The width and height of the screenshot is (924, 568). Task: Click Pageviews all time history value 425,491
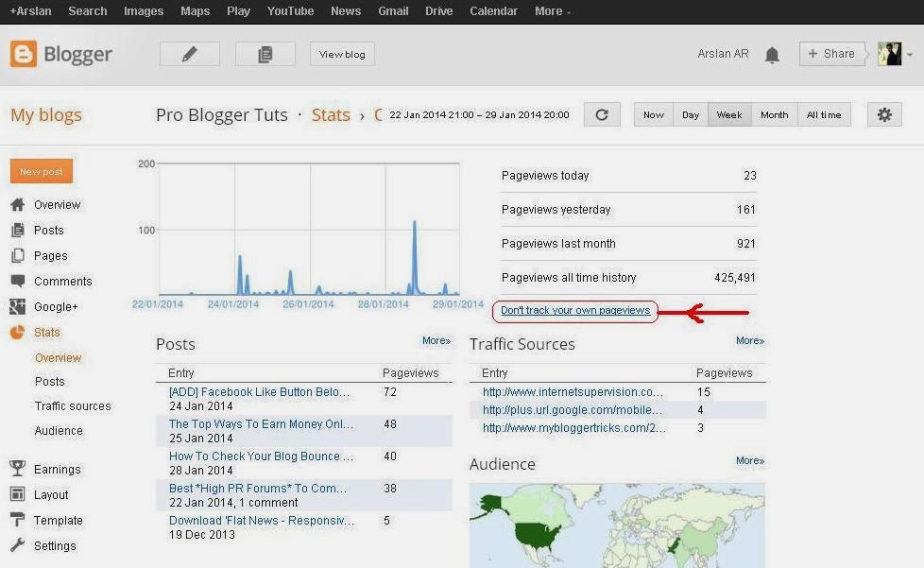tap(734, 278)
